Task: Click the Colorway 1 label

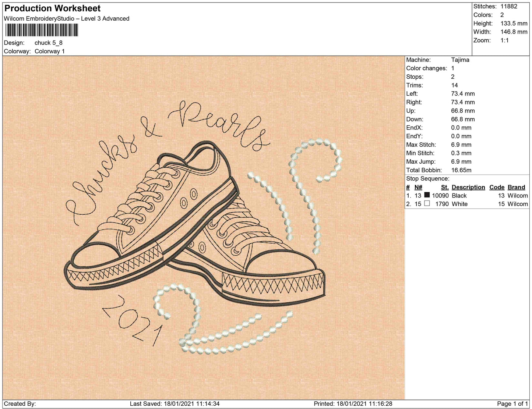Action: click(x=49, y=51)
